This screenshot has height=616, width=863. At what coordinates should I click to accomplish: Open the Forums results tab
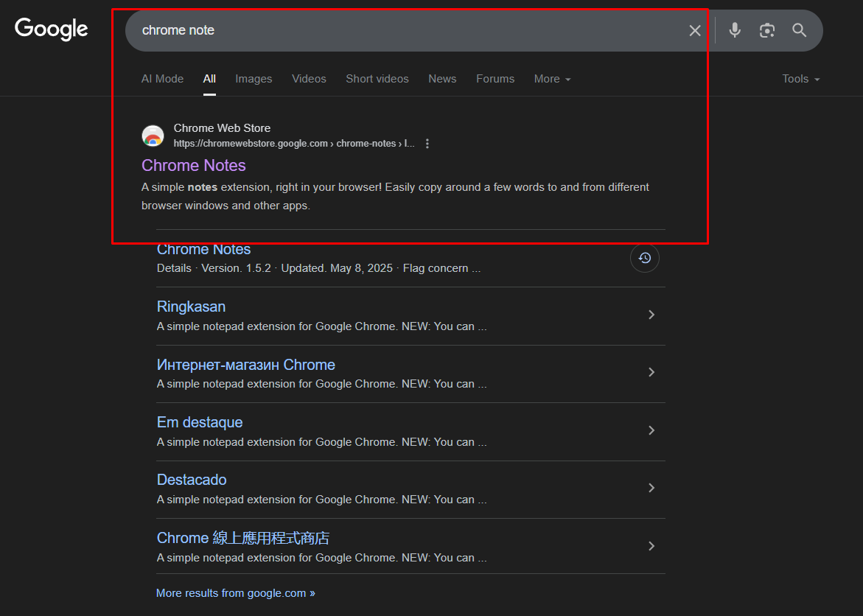495,79
